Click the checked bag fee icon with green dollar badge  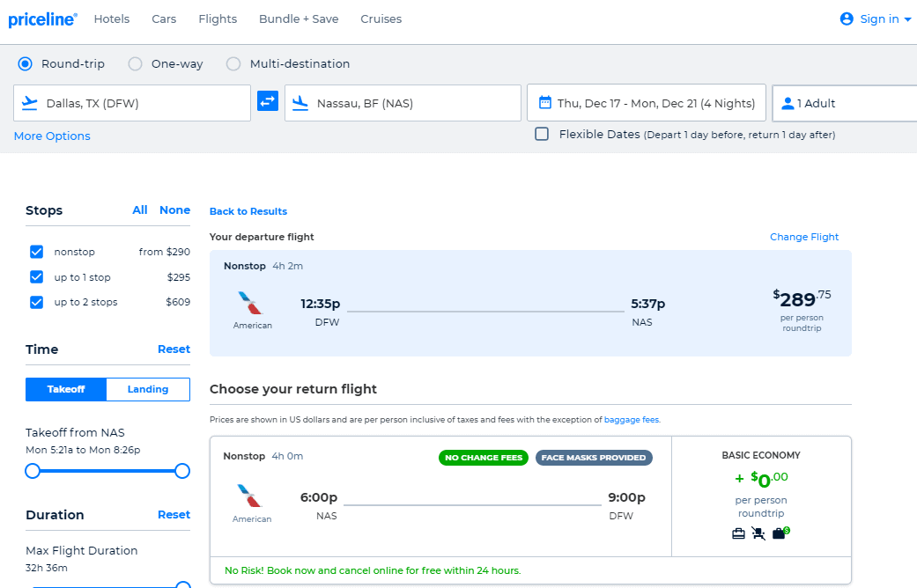[x=780, y=533]
